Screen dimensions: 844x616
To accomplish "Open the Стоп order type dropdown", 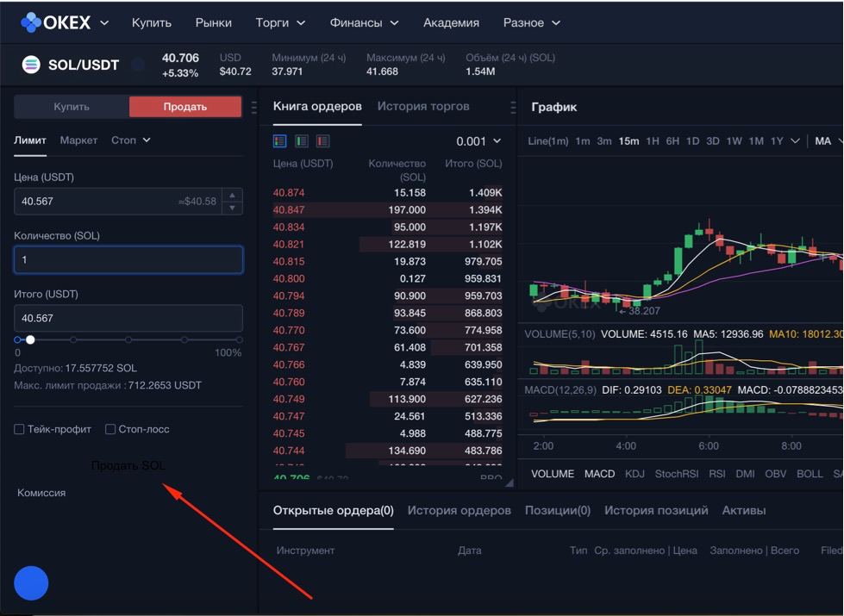I will [x=131, y=140].
